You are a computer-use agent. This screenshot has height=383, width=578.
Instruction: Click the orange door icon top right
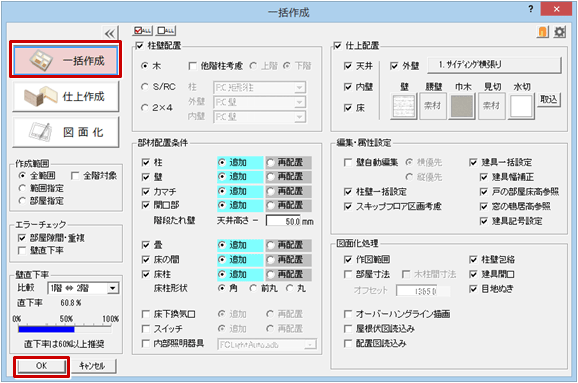pyautogui.click(x=543, y=32)
